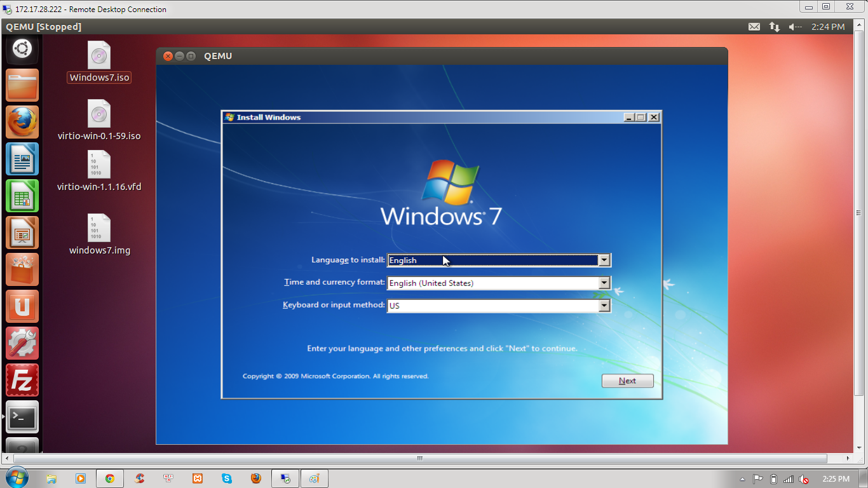Expand the Time and currency format dropdown
The height and width of the screenshot is (488, 868).
604,283
